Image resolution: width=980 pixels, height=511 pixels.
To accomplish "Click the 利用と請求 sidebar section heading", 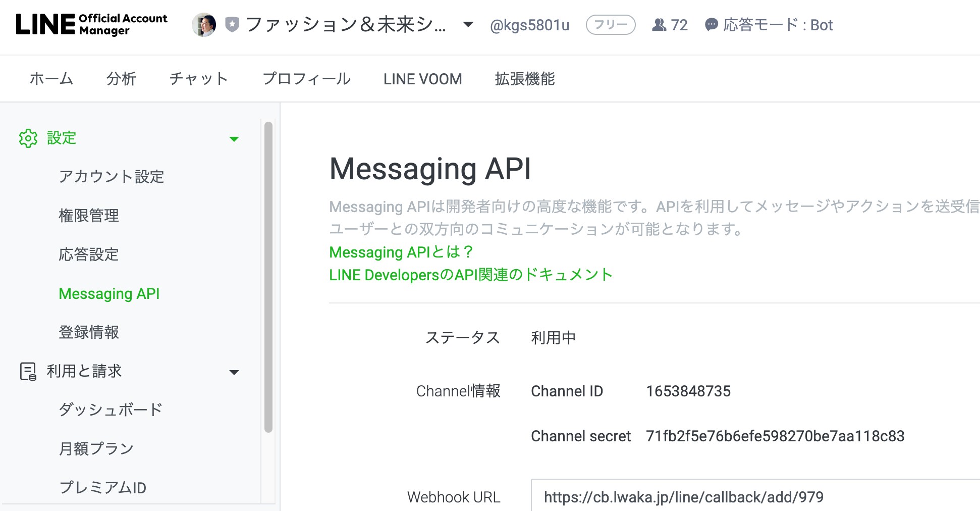I will pos(84,371).
